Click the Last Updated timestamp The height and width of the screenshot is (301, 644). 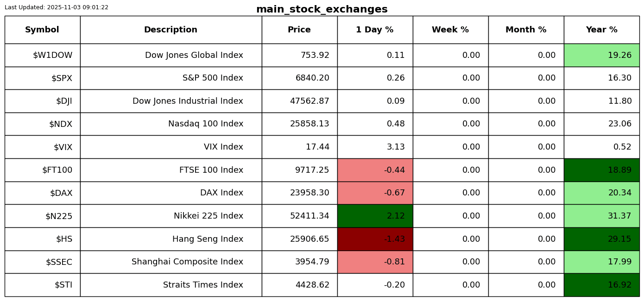pyautogui.click(x=57, y=8)
